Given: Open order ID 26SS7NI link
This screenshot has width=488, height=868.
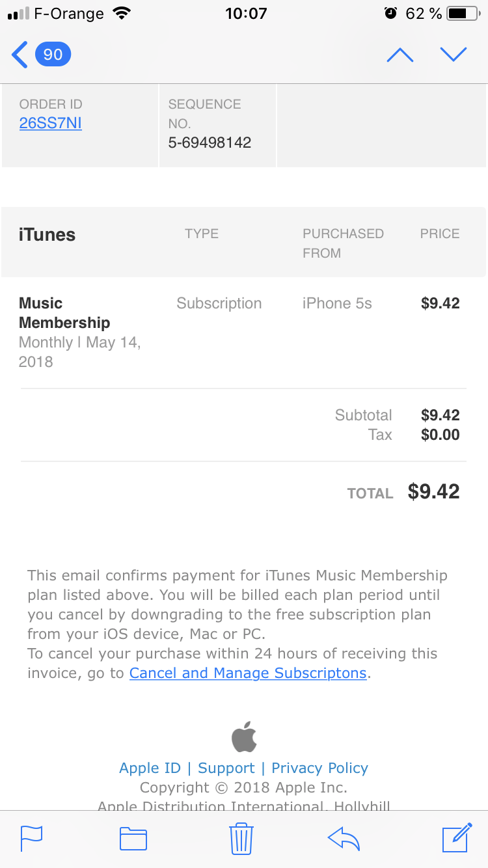Looking at the screenshot, I should pos(51,123).
